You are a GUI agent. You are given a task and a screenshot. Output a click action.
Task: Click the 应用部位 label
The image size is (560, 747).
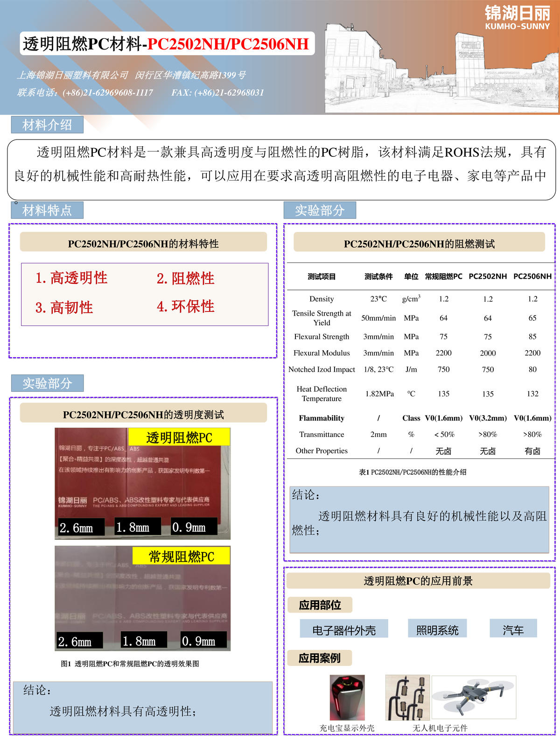point(320,605)
